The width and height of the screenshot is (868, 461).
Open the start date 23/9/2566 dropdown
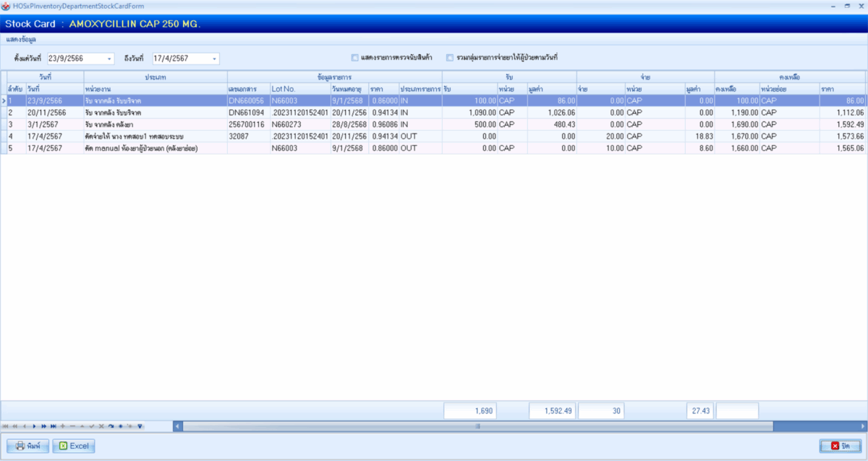[109, 59]
